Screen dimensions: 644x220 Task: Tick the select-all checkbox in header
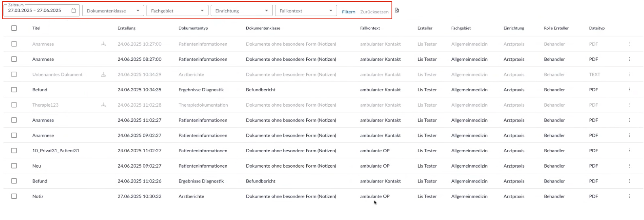pyautogui.click(x=14, y=28)
